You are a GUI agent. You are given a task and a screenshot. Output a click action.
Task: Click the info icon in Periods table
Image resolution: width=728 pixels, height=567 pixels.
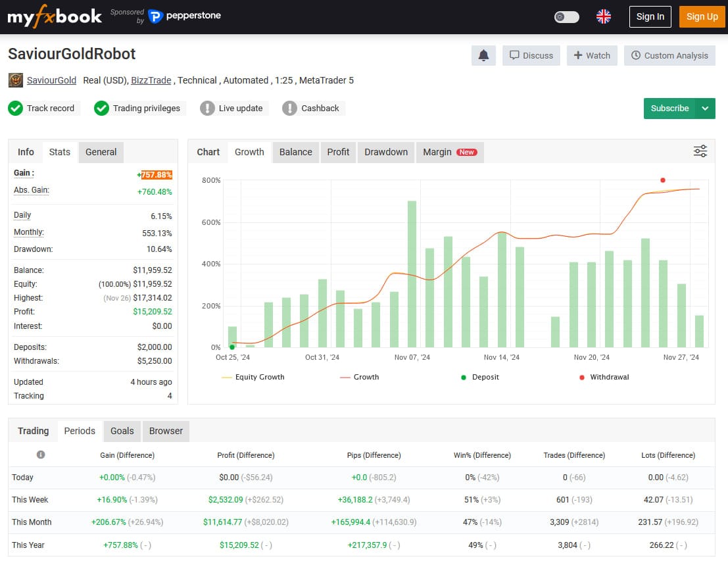click(41, 455)
